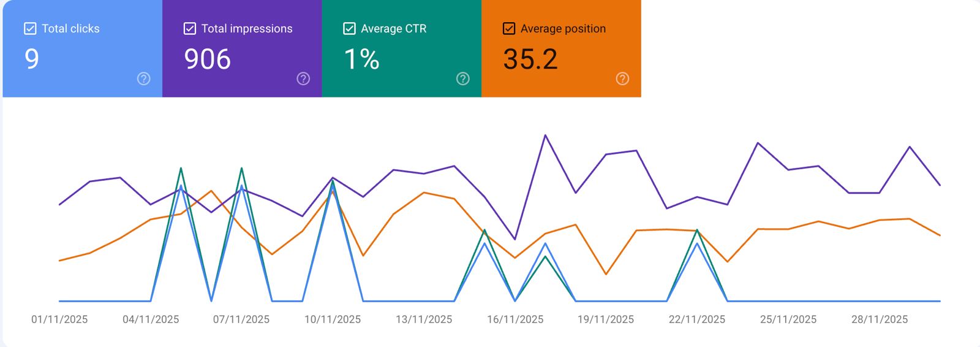The height and width of the screenshot is (347, 980).
Task: Open help icon on Total impressions card
Action: click(303, 78)
